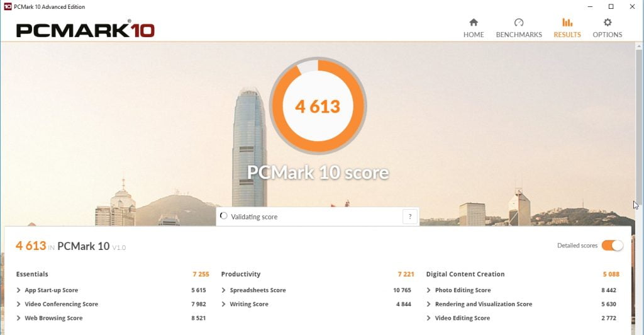This screenshot has height=335, width=644.
Task: Minimize the PCMark 10 window
Action: point(590,6)
